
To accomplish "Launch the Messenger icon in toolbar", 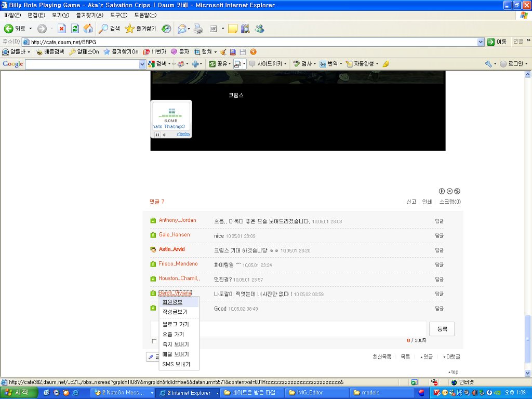I will point(260,29).
